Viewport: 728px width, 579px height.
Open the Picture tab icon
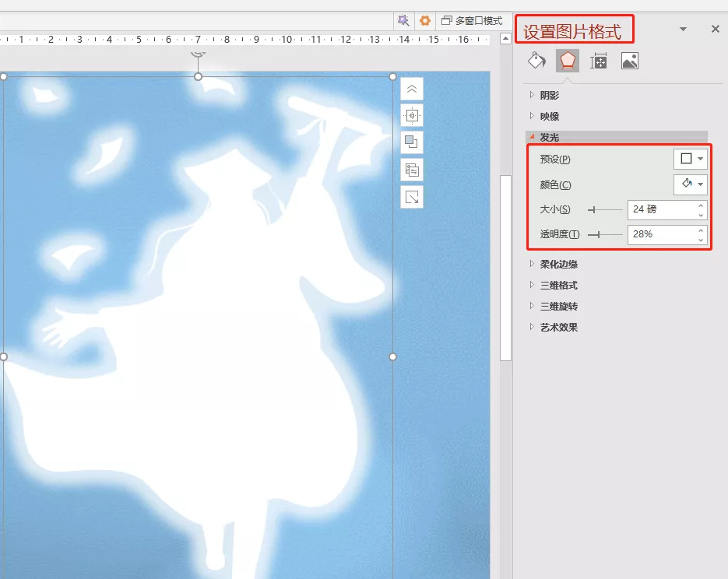[x=630, y=61]
